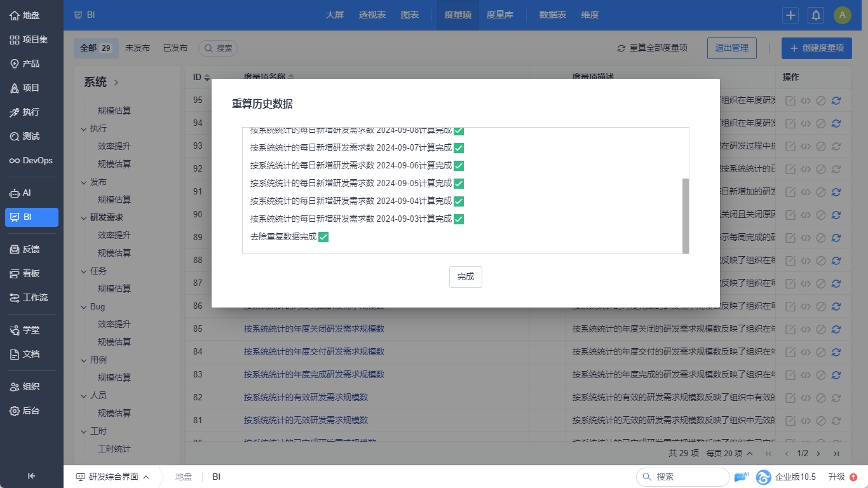Open the 研发综合界面 switcher dropdown
The image size is (868, 488).
point(113,477)
